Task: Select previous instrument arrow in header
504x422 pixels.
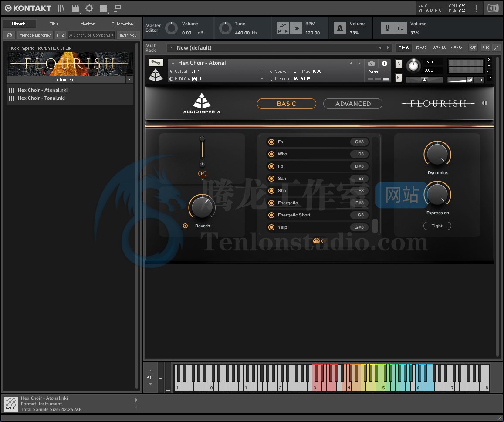Action: 351,63
